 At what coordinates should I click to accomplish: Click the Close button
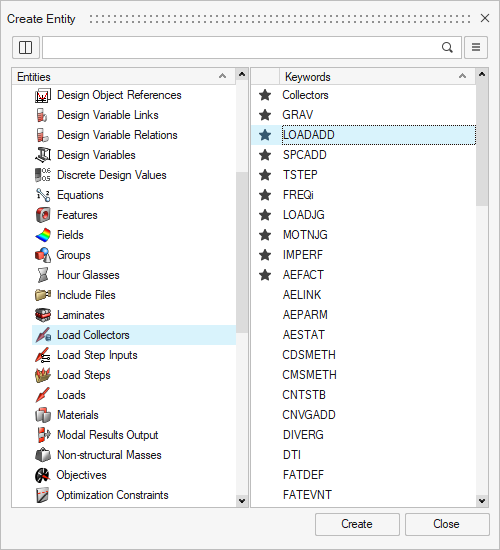coord(447,524)
